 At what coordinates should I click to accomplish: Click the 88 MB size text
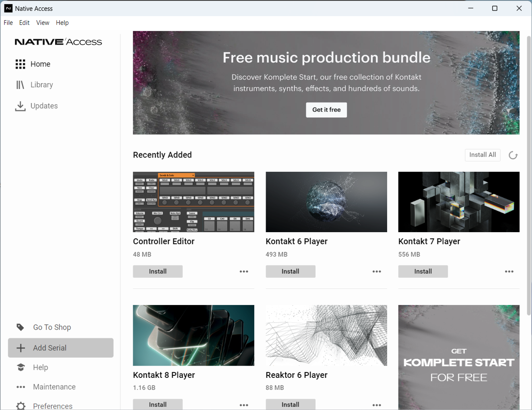(x=275, y=388)
